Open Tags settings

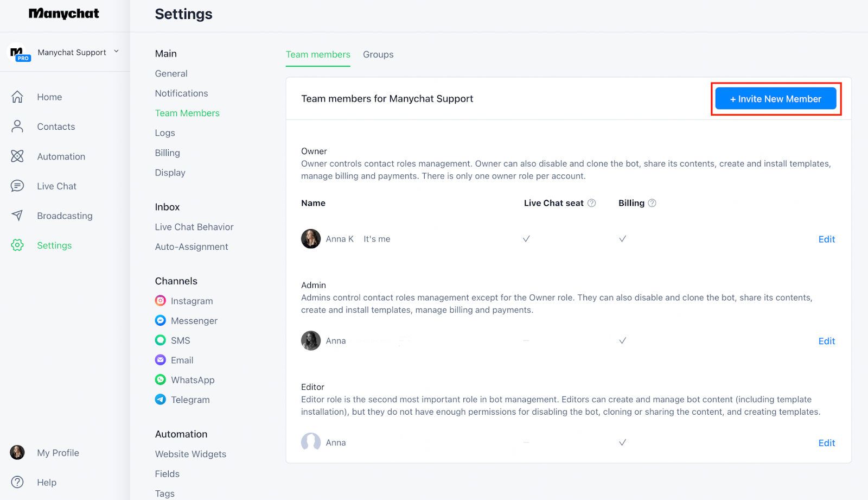coord(165,493)
